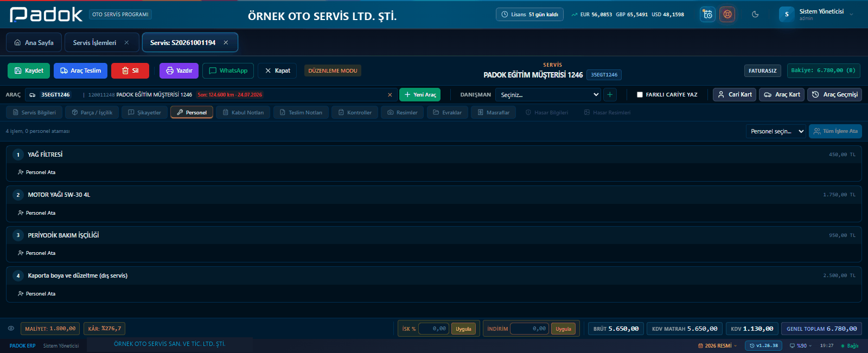The height and width of the screenshot is (353, 868).
Task: Enable Farklı Cariye Yaz checkbox
Action: 640,95
